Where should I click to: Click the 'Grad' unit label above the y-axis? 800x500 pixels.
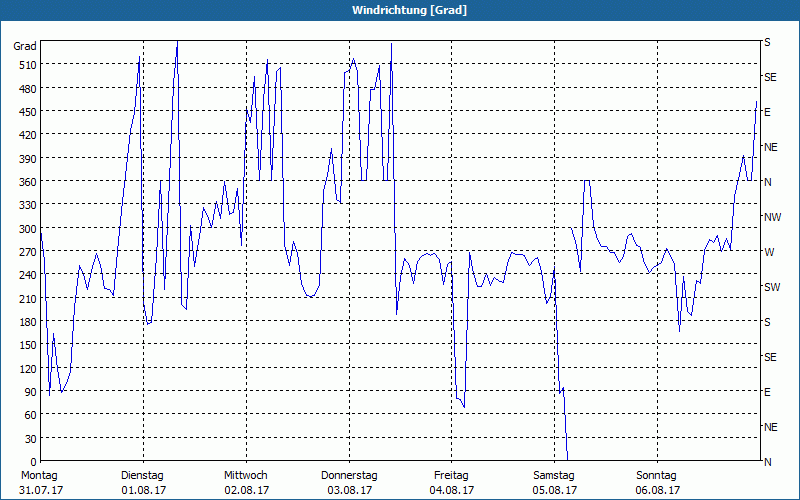pos(24,46)
